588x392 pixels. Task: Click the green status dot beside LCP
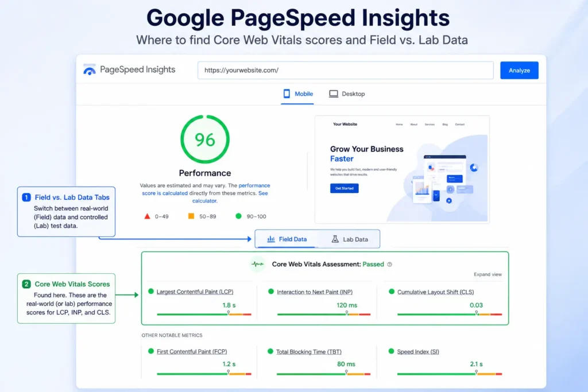point(151,291)
